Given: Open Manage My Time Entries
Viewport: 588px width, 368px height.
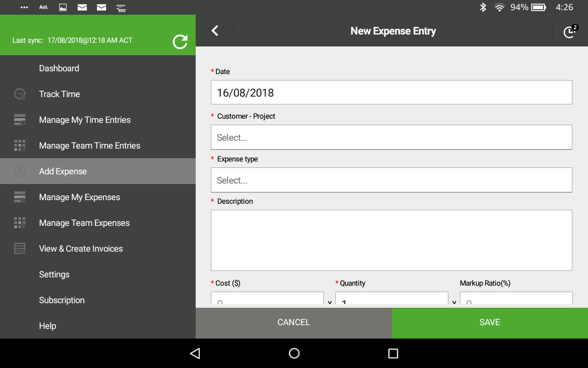Looking at the screenshot, I should (98, 120).
